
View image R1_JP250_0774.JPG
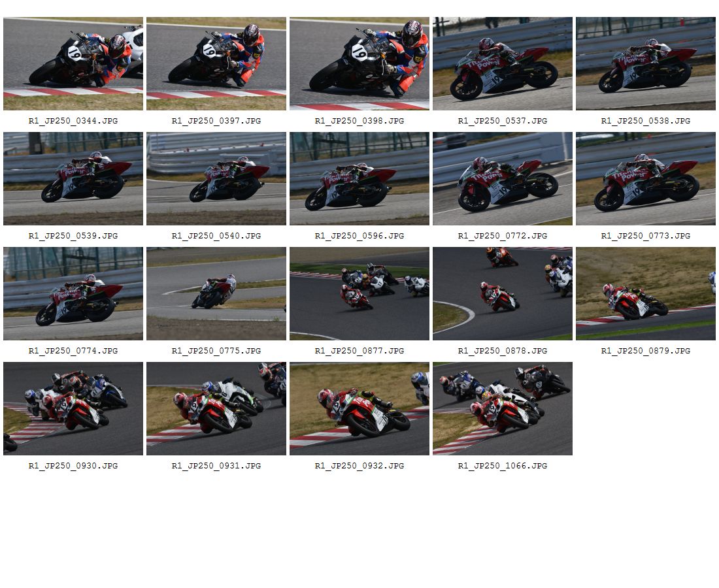point(73,294)
